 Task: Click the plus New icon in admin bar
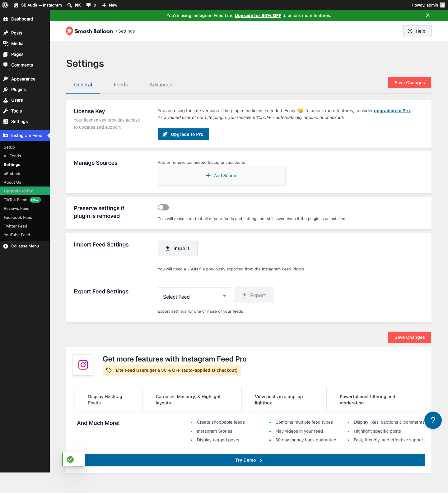tap(104, 5)
